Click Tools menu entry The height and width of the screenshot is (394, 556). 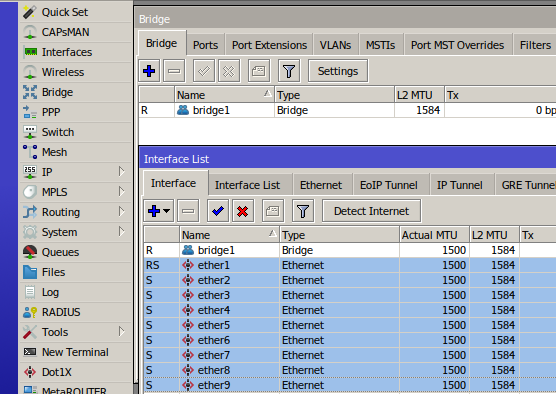[x=76, y=332]
